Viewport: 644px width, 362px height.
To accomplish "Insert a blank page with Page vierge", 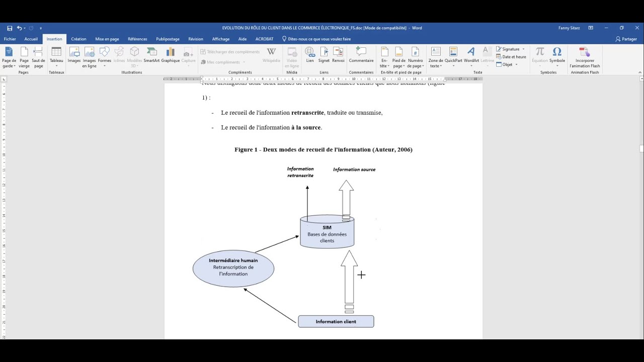I will (x=24, y=57).
